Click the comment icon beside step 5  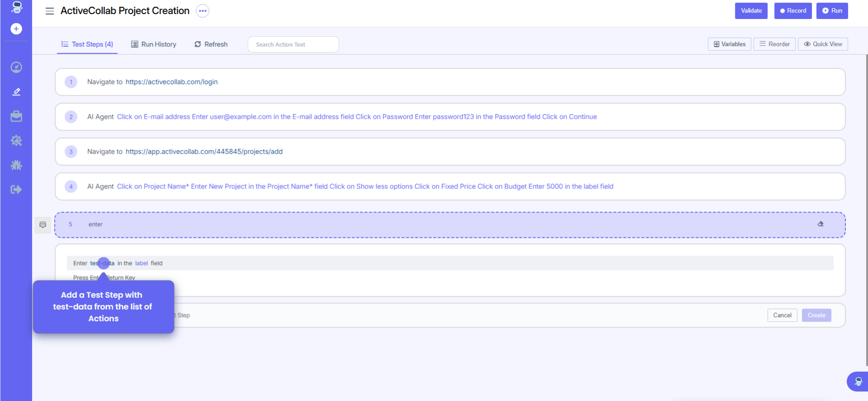click(x=43, y=225)
